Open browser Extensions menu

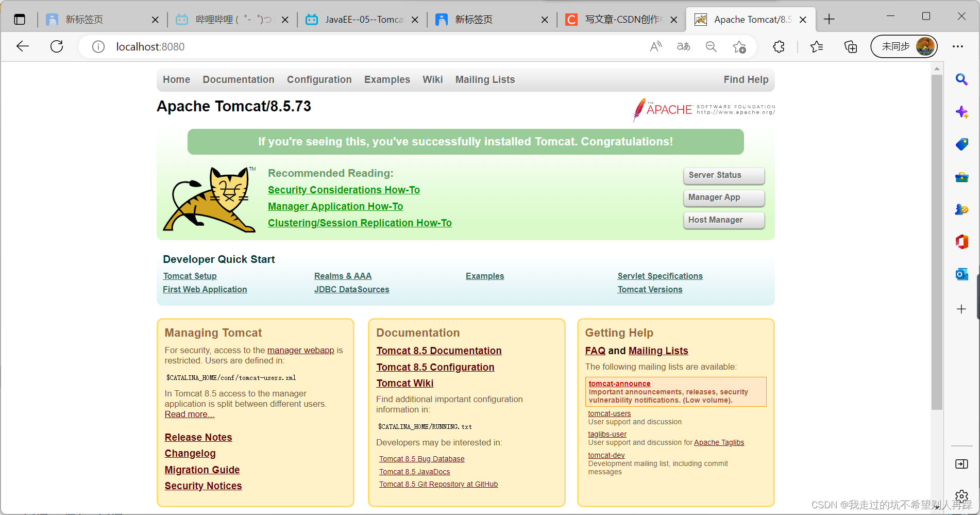click(779, 47)
